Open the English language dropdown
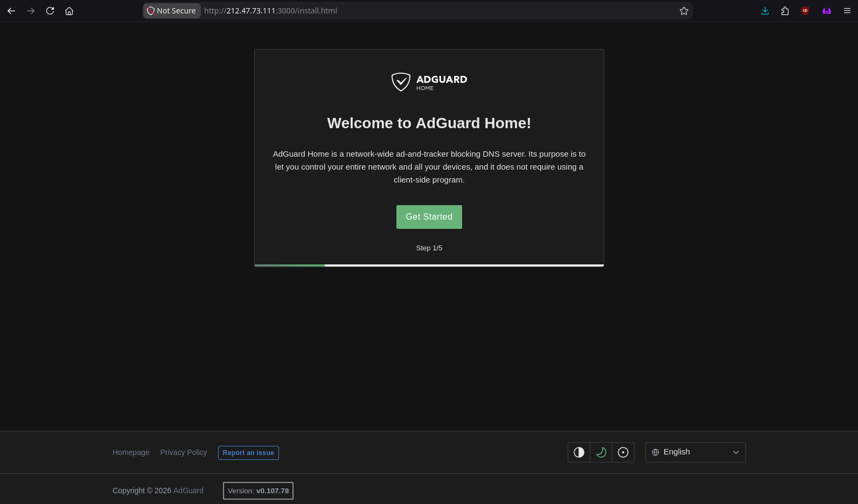The width and height of the screenshot is (858, 504). coord(695,452)
